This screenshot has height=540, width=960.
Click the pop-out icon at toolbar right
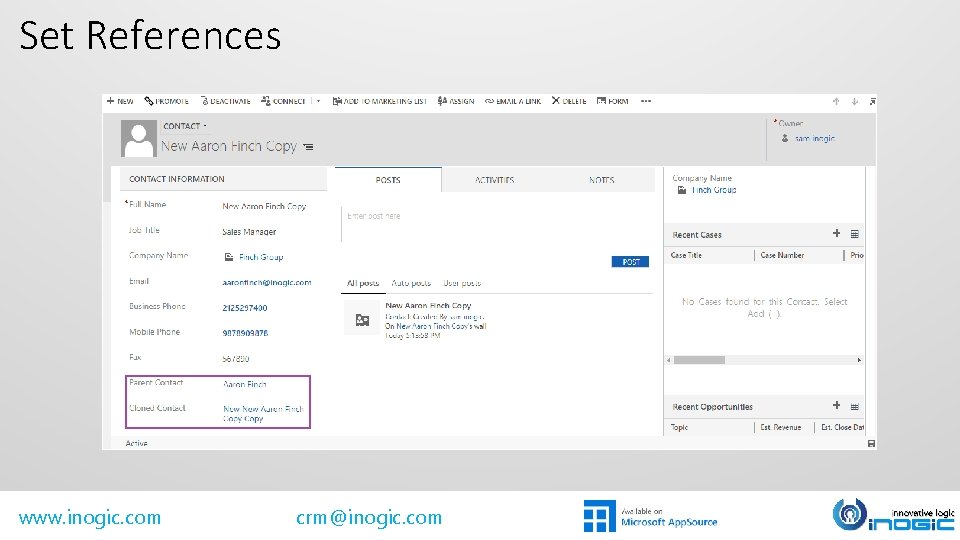[872, 102]
